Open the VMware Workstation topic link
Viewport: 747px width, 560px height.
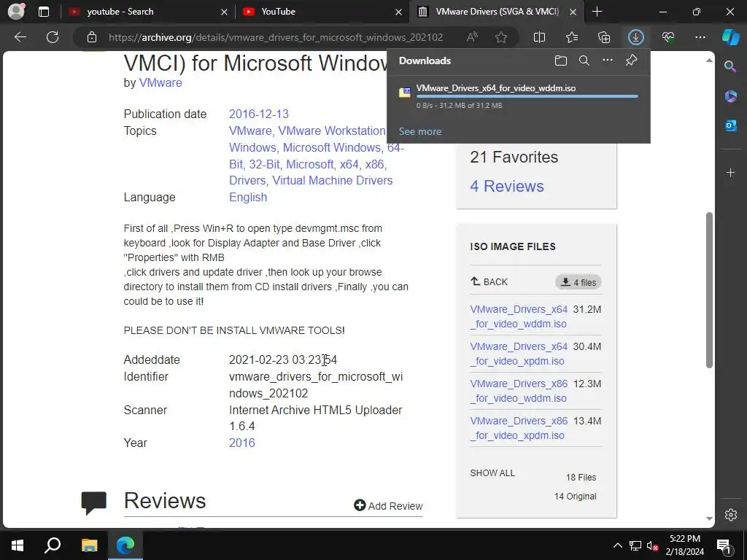(332, 131)
